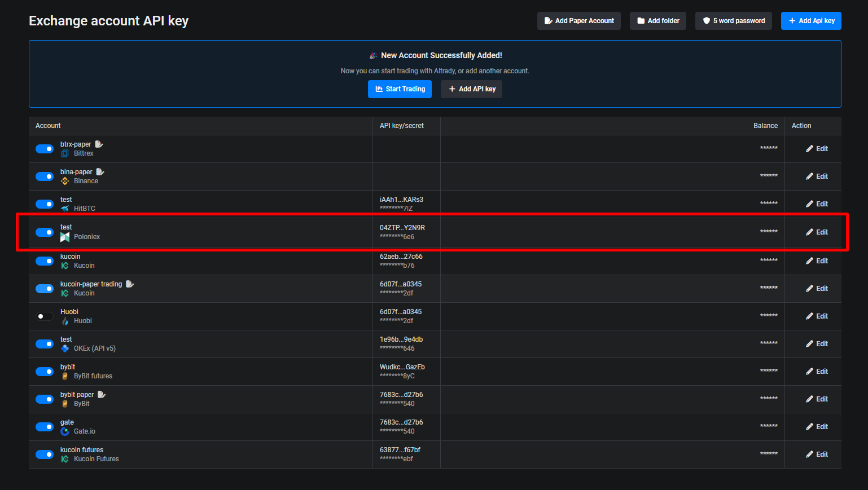Click the New Account Successfully Added message
The height and width of the screenshot is (490, 868).
pyautogui.click(x=441, y=55)
